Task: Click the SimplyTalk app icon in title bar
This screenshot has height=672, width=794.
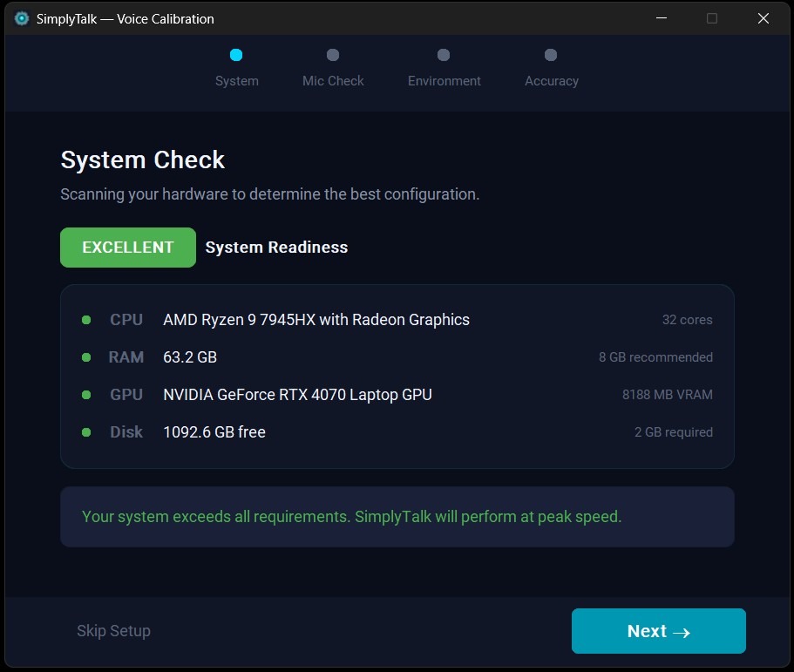Action: [x=21, y=18]
